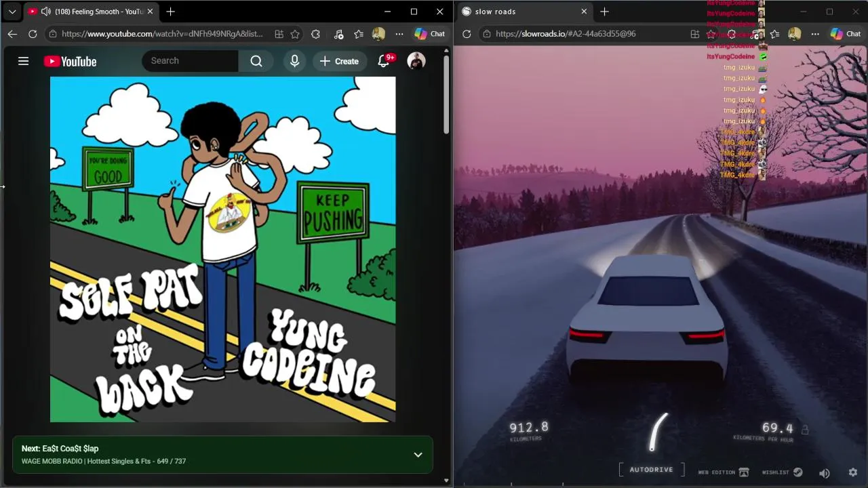
Task: Click the YouTube URL address bar
Action: 163,34
